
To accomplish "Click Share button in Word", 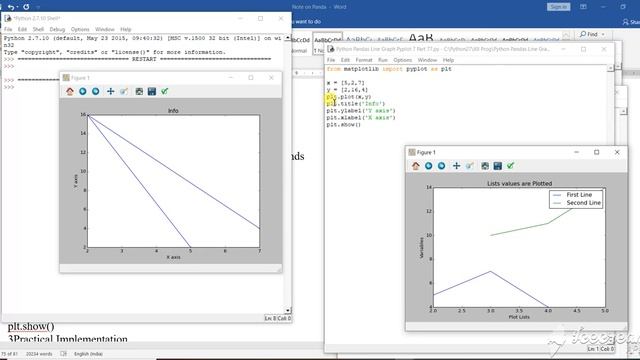I will [631, 22].
